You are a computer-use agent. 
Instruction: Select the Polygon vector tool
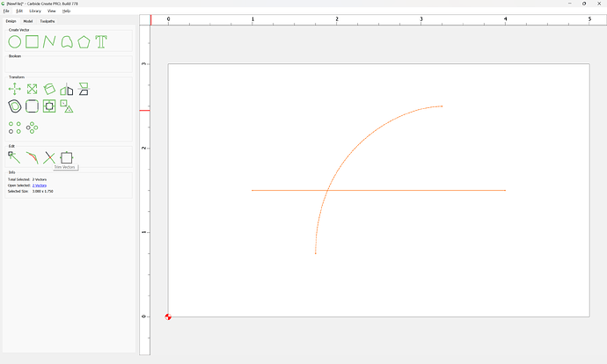tap(84, 42)
